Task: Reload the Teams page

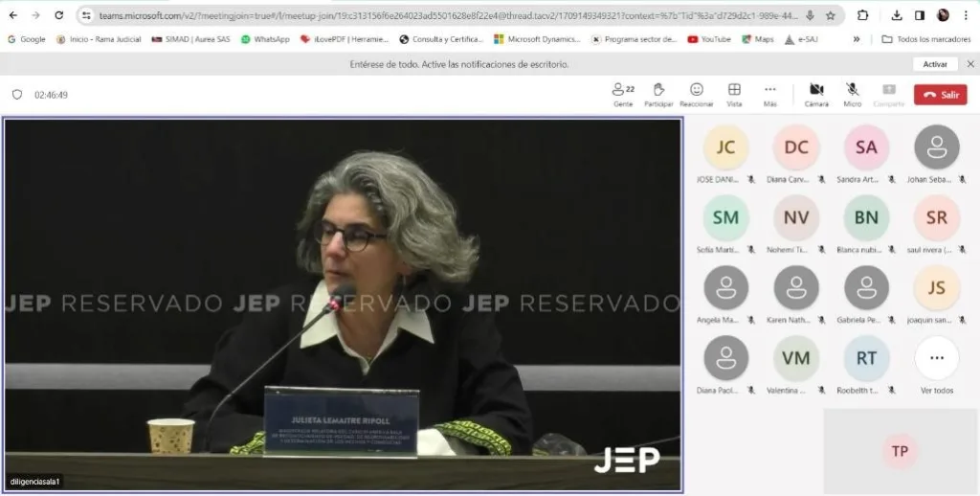Action: pos(58,15)
